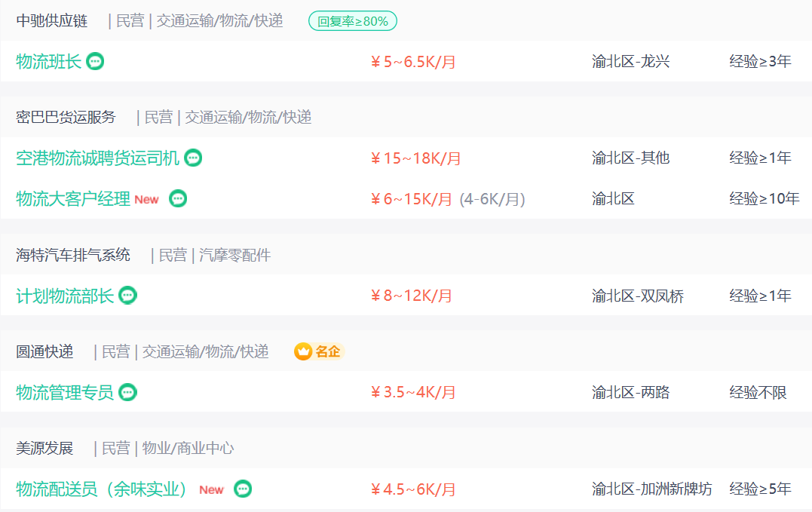Open company page for 海特汽车排气系统

pos(73,256)
